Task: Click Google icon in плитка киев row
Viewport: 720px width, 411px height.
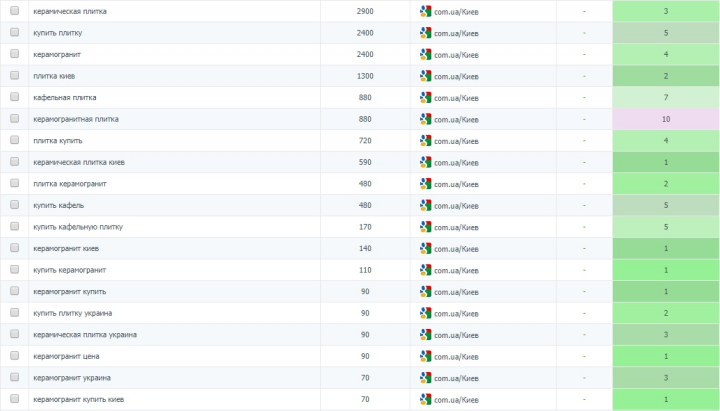Action: (x=425, y=76)
